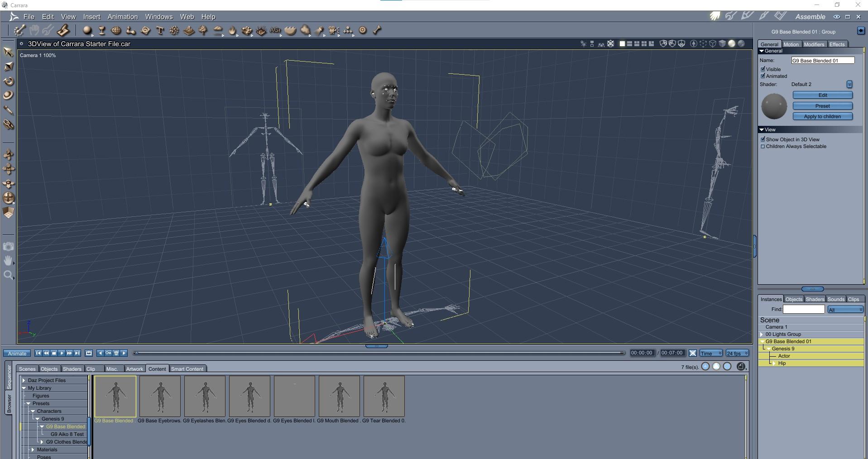Expand the Materials folder
This screenshot has height=459, width=868.
click(x=33, y=450)
